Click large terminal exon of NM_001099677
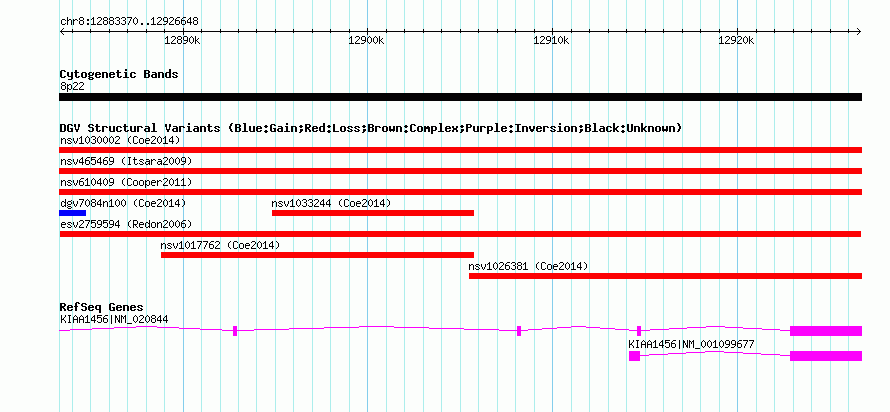 pyautogui.click(x=826, y=356)
